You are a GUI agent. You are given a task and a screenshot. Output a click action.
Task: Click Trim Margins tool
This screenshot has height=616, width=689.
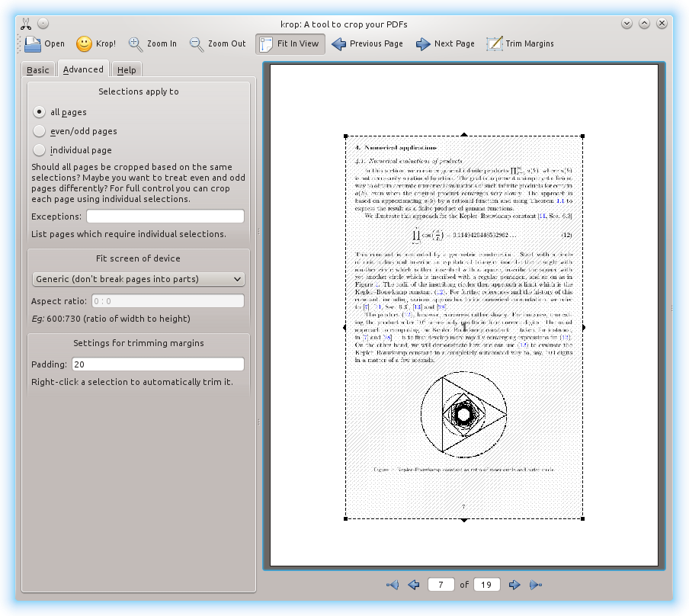click(521, 44)
